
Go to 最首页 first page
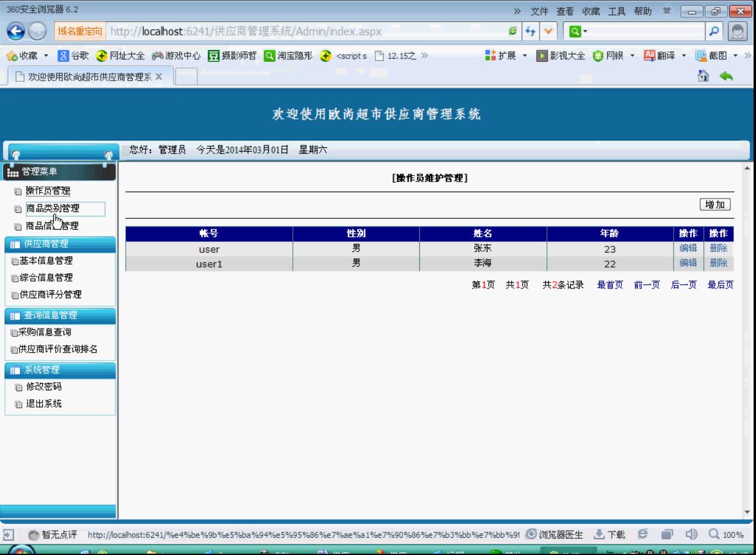610,285
